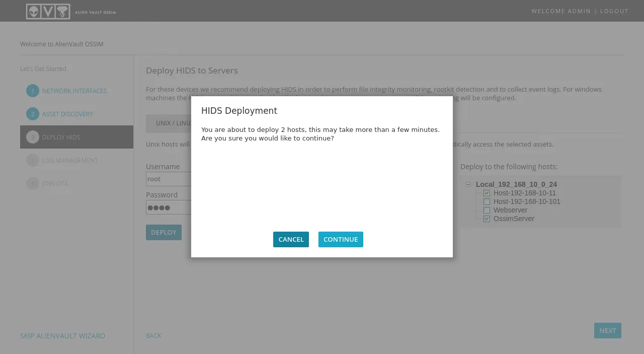Click the step 3 Deploy HIDS circle
This screenshot has height=354, width=644.
pyautogui.click(x=33, y=137)
